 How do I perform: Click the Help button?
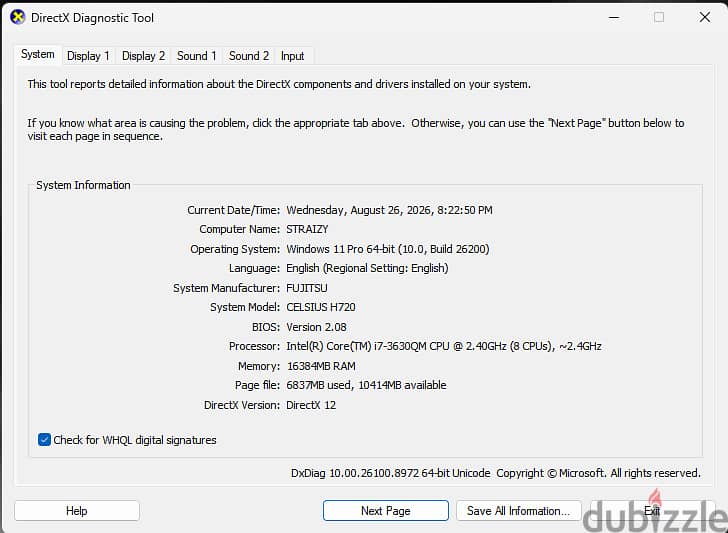(77, 511)
